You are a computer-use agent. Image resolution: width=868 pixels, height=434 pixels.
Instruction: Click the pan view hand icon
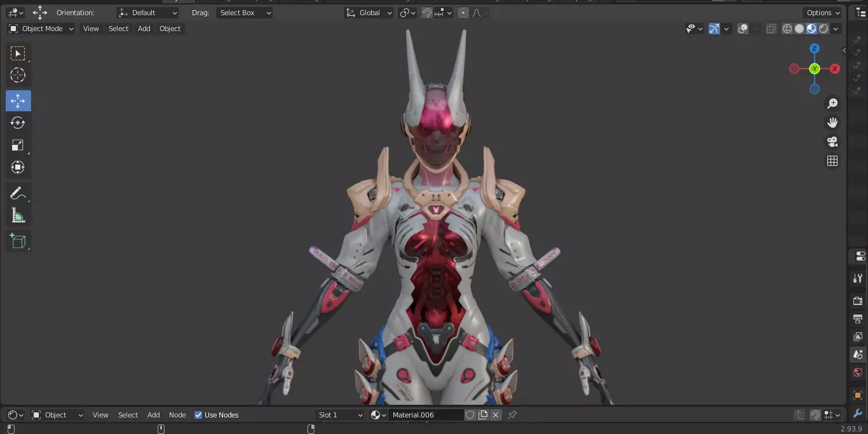pos(832,123)
